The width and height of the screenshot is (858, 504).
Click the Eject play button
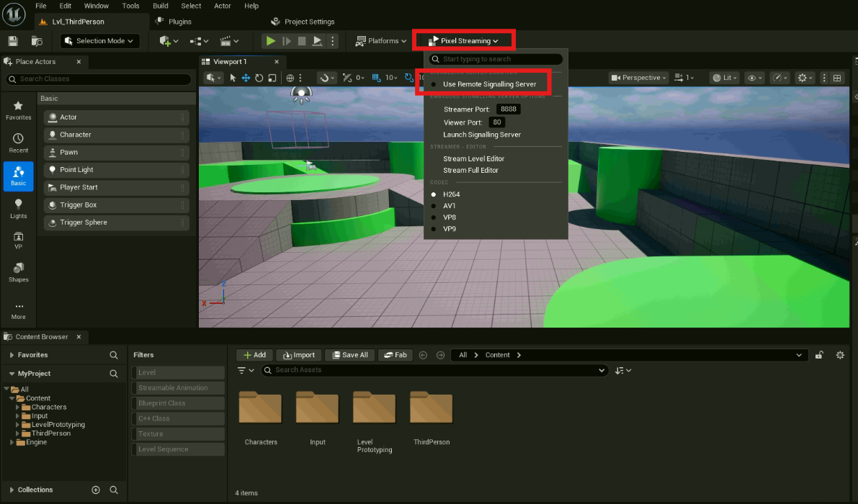point(317,41)
